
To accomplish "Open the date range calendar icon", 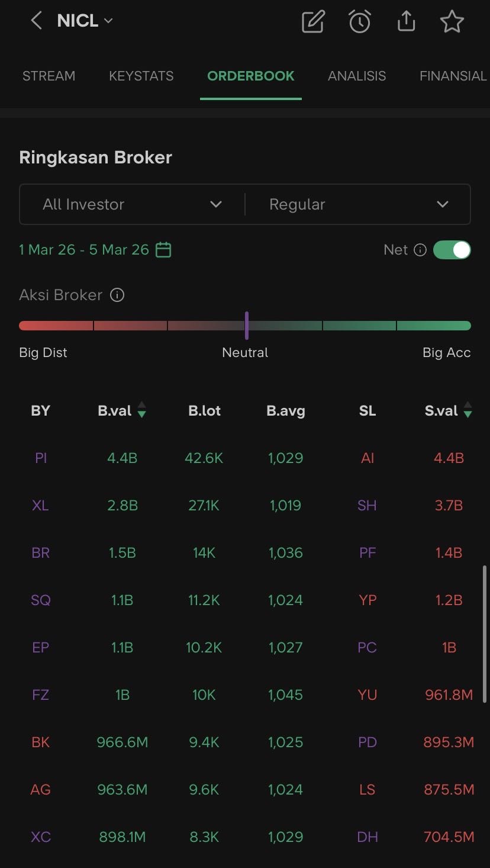I will coord(163,250).
